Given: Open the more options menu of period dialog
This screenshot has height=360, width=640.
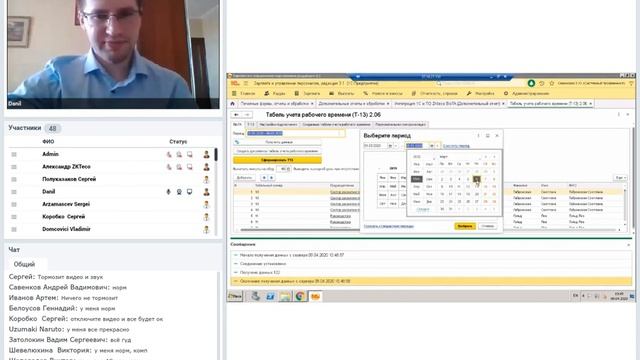Looking at the screenshot, I should click(478, 136).
